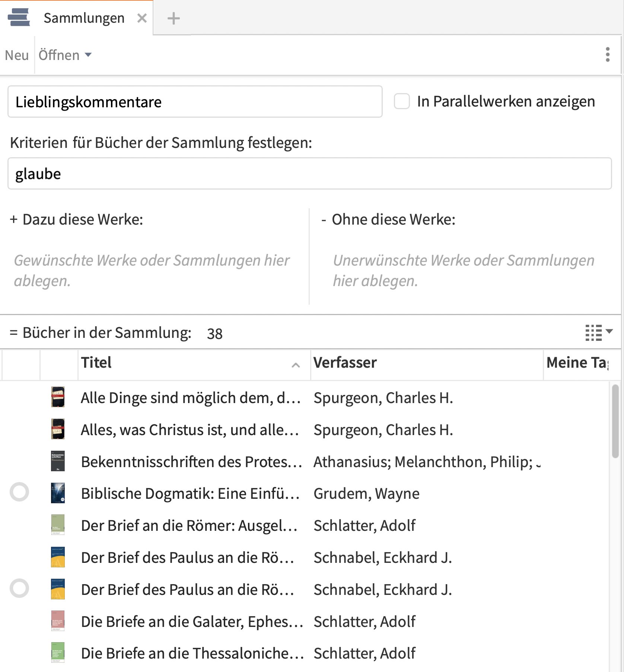Enable In Parallelwerken anzeigen checkbox
The height and width of the screenshot is (672, 624).
coord(402,101)
